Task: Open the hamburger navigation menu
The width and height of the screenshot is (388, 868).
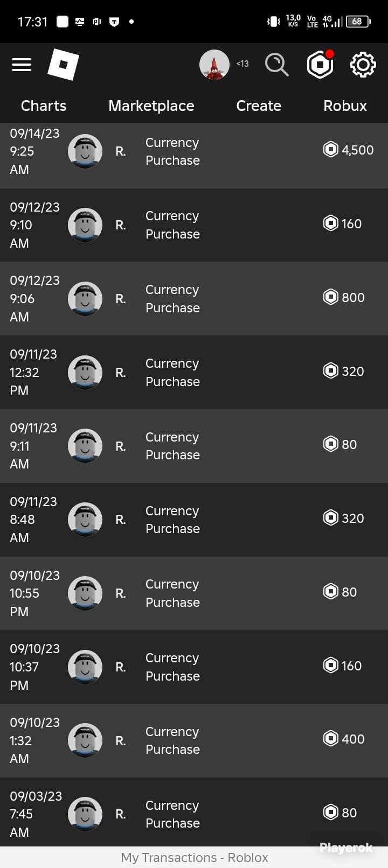Action: [22, 65]
